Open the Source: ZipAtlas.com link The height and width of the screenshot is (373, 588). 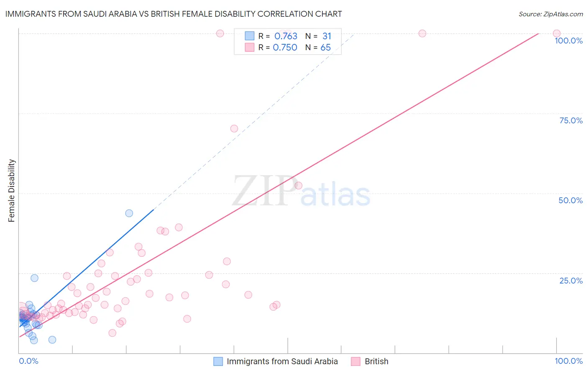pos(551,14)
